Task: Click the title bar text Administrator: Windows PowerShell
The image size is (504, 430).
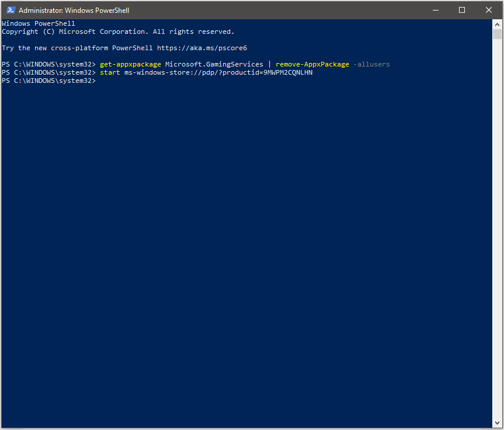Action: click(74, 11)
